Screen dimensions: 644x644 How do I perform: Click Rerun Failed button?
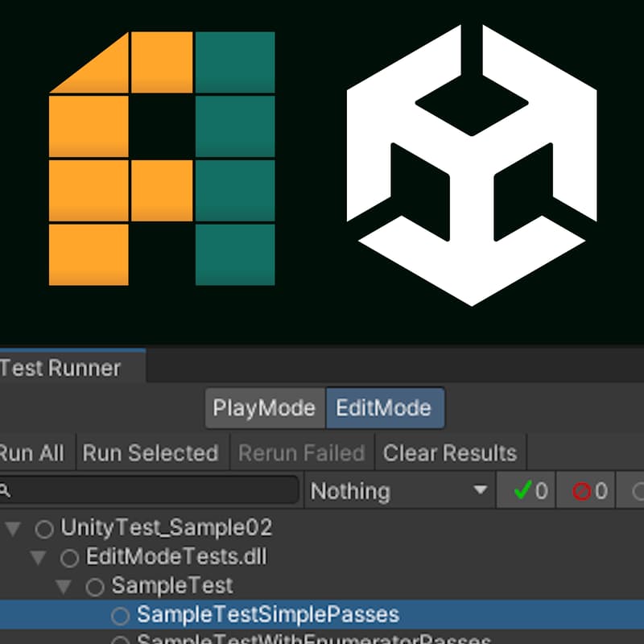pos(301,452)
